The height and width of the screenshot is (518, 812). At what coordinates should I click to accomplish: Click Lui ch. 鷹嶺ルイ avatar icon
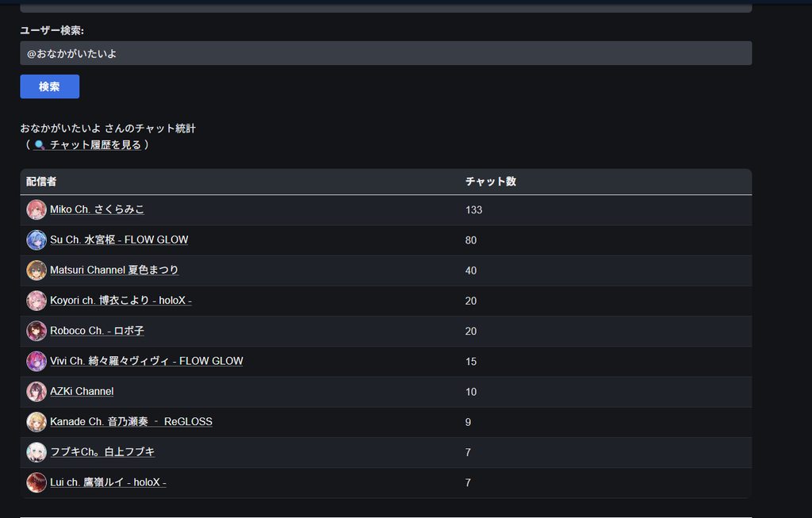point(36,482)
